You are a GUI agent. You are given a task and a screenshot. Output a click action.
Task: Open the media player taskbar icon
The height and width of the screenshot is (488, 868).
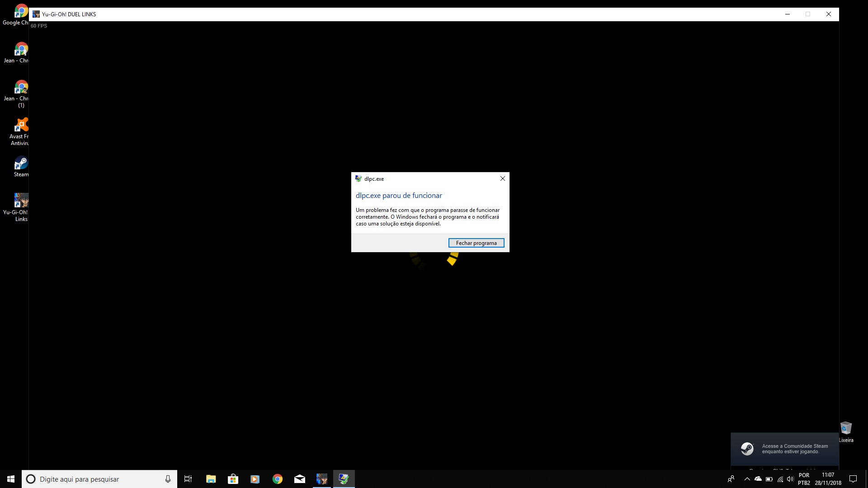coord(255,479)
